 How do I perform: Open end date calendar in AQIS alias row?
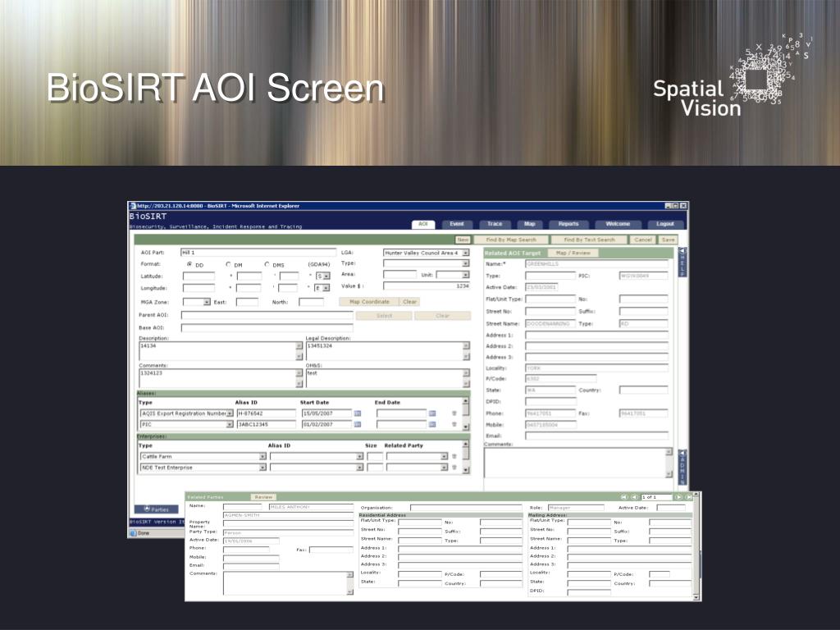(432, 413)
